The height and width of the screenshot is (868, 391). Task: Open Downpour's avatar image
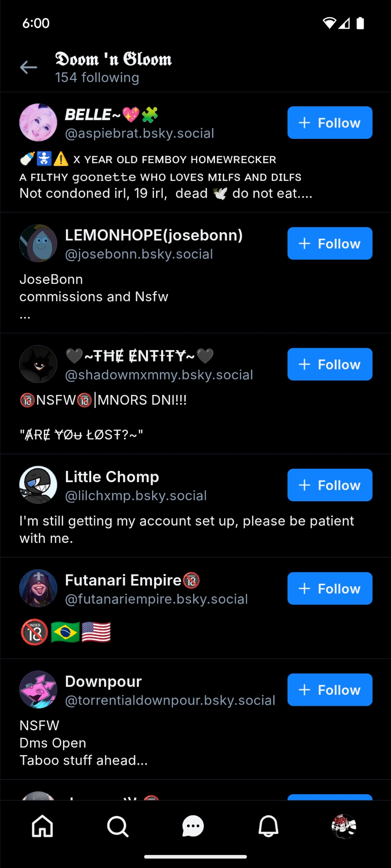click(38, 690)
